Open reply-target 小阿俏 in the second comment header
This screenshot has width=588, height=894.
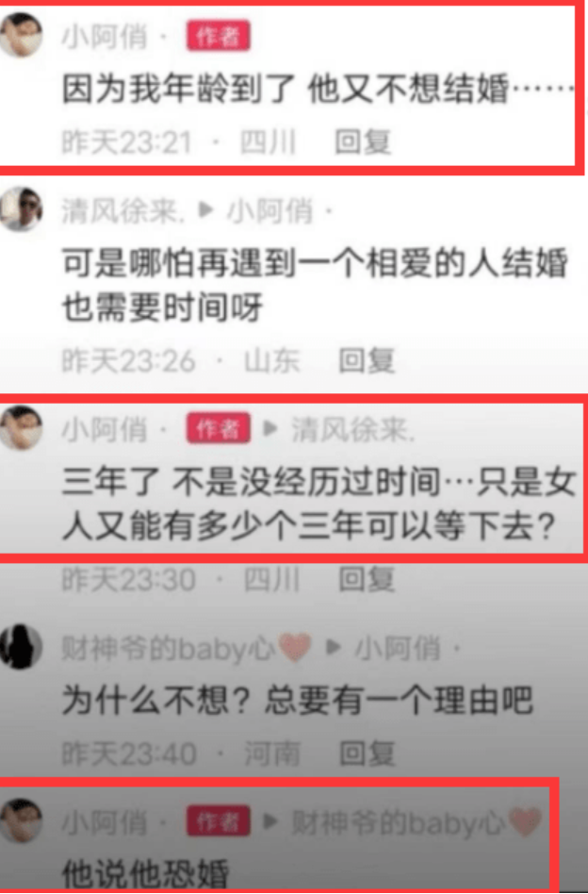270,211
